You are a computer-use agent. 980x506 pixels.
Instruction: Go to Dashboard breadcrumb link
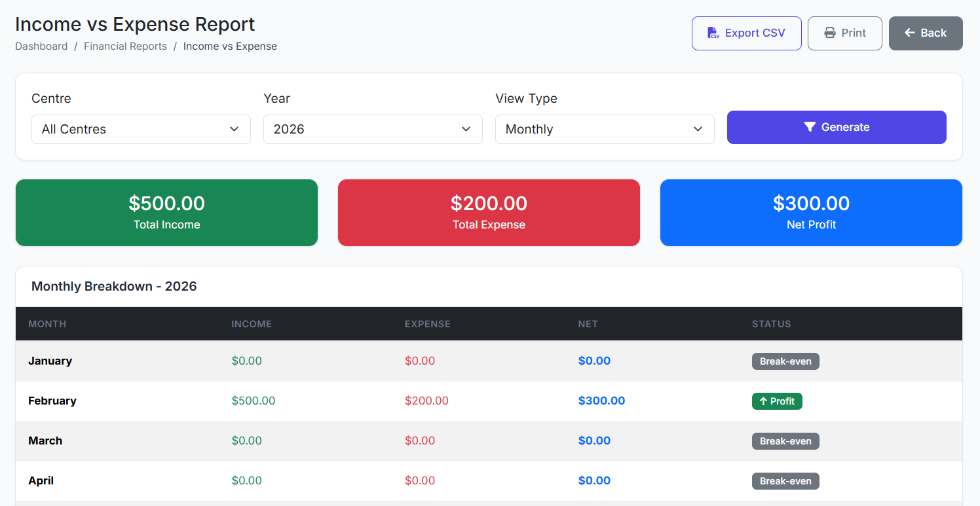(x=41, y=46)
